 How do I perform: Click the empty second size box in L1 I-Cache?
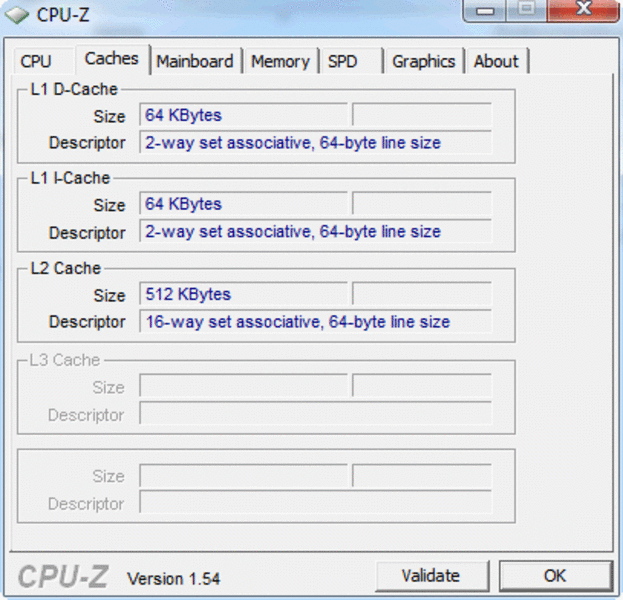coord(422,203)
